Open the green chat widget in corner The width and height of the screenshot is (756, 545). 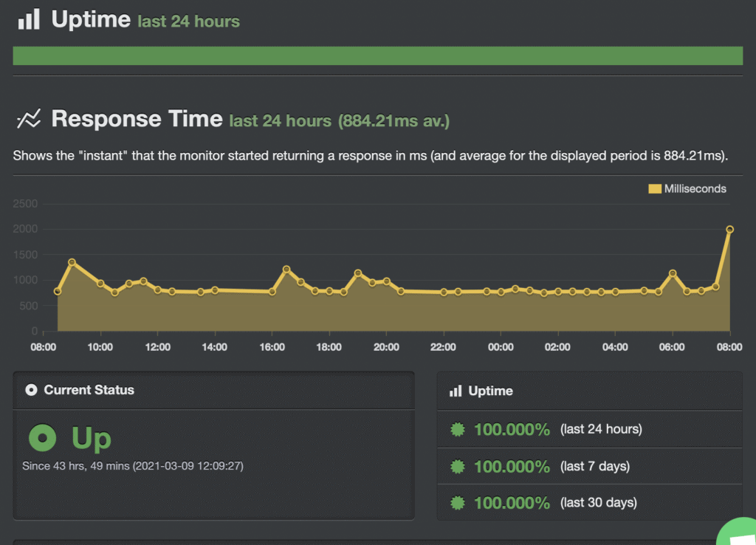pos(738,532)
